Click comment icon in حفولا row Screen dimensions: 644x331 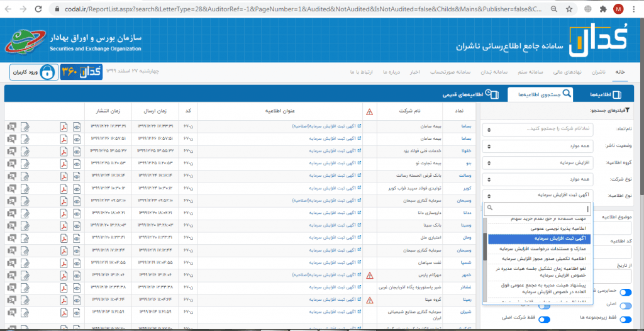11,150
